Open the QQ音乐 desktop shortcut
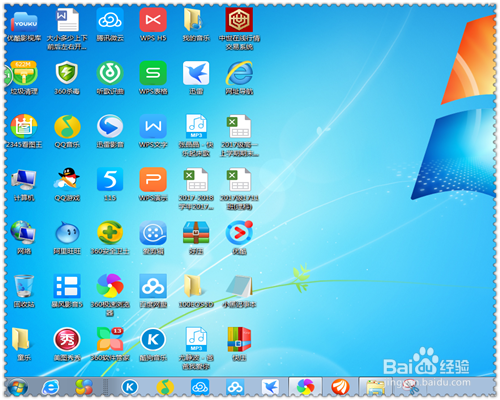The image size is (500, 400). pyautogui.click(x=67, y=127)
